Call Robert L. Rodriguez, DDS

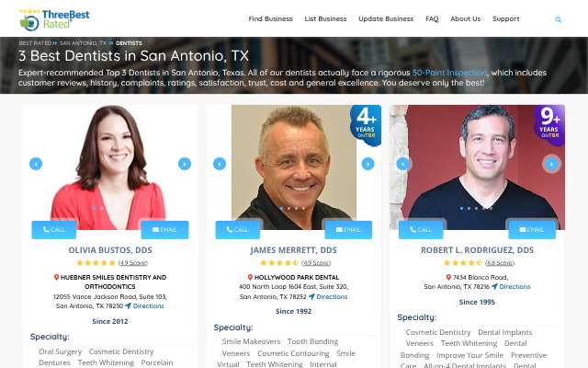(x=421, y=229)
